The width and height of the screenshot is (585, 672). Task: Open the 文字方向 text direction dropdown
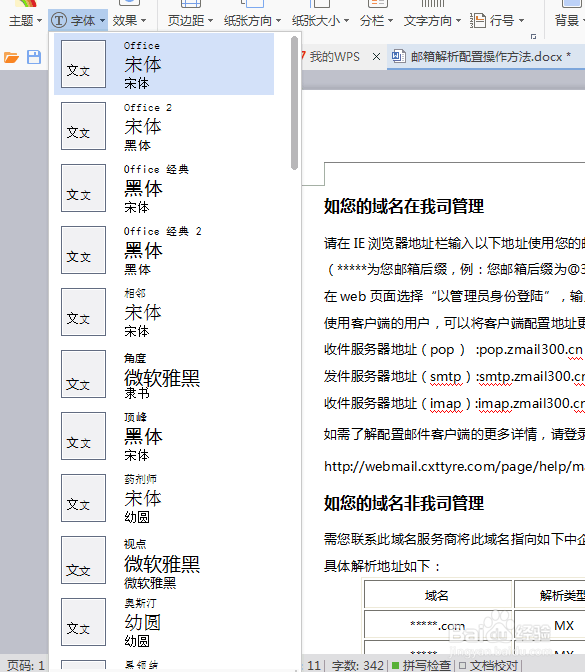(x=432, y=20)
